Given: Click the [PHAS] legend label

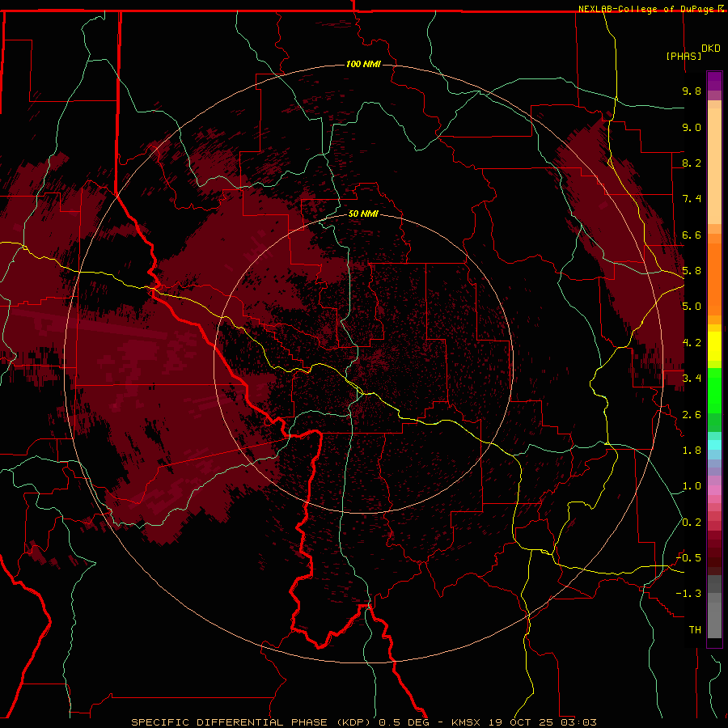Looking at the screenshot, I should click(x=684, y=56).
